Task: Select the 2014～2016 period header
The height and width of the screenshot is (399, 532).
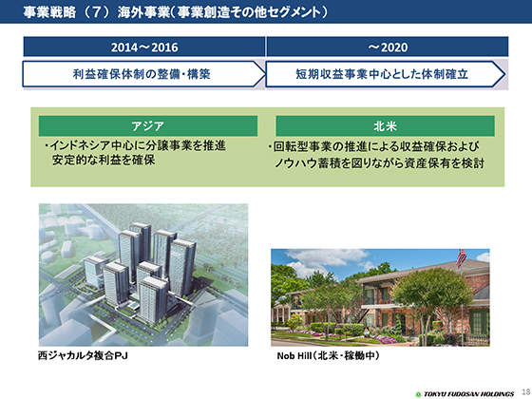Action: pos(144,47)
